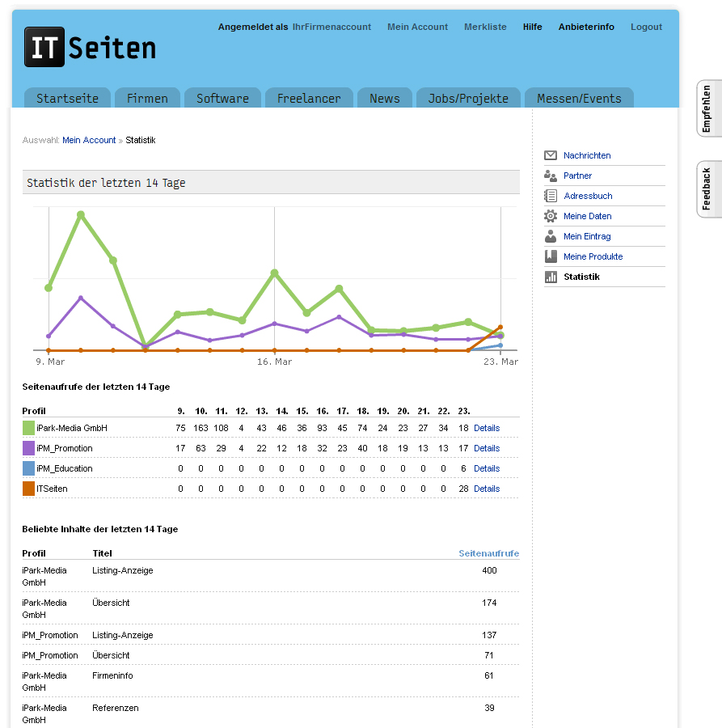722x728 pixels.
Task: Go to the Freelancer tab
Action: point(309,98)
